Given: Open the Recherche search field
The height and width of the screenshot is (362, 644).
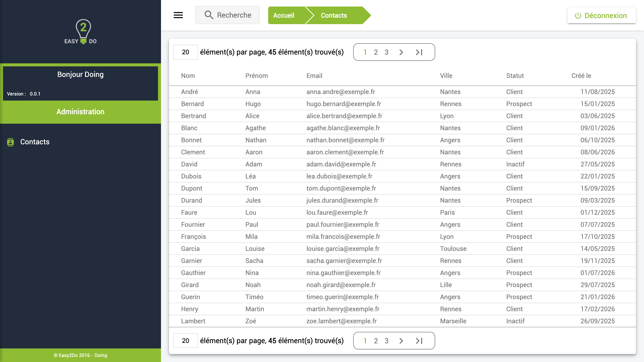Looking at the screenshot, I should tap(227, 15).
